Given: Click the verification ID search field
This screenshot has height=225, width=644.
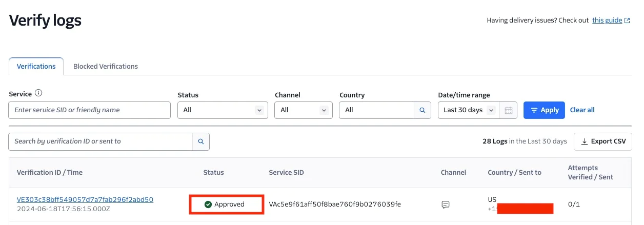Looking at the screenshot, I should pyautogui.click(x=100, y=141).
